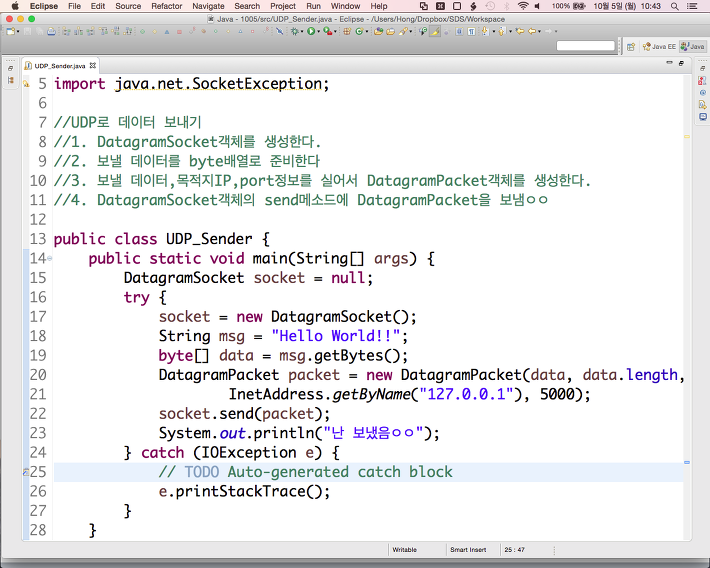Open the Help menu
This screenshot has height=568, width=710.
click(x=379, y=6)
